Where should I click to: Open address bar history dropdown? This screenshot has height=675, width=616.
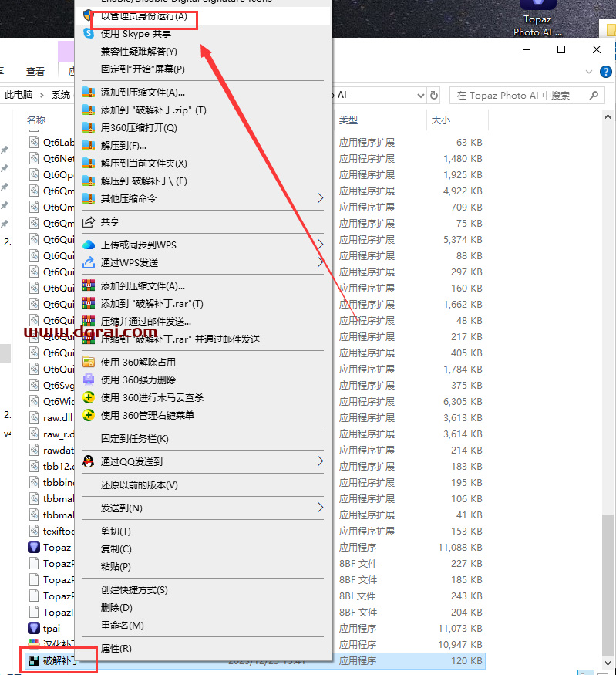(x=421, y=95)
